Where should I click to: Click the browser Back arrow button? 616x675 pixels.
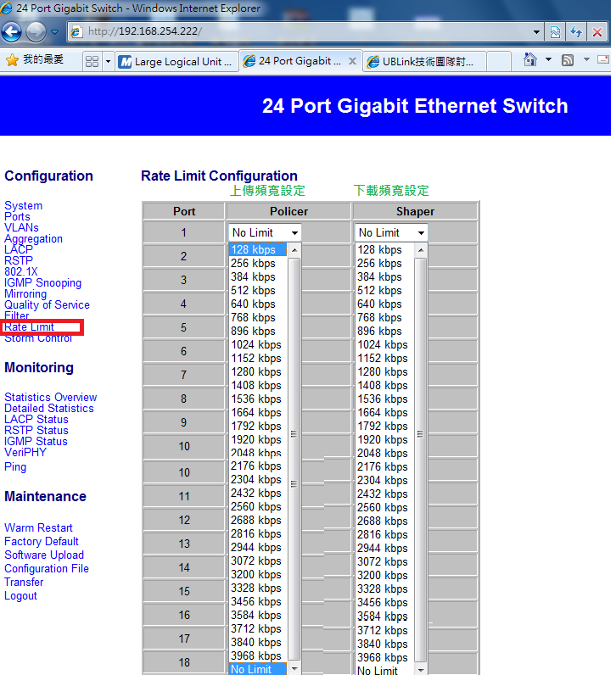pyautogui.click(x=11, y=32)
